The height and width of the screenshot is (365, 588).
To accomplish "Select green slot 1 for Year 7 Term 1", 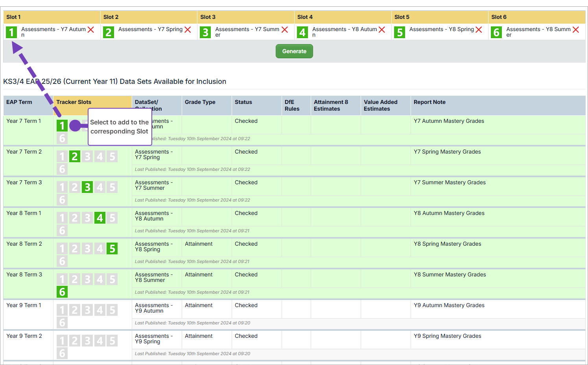I will (62, 126).
